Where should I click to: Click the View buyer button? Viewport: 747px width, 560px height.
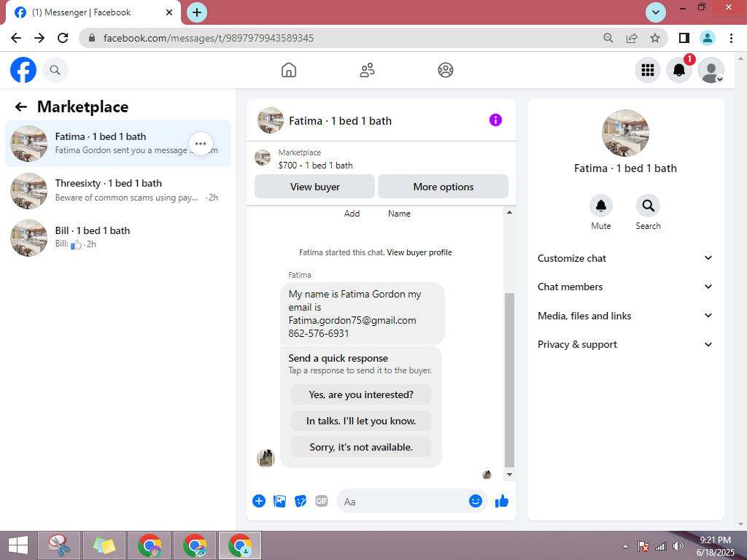[315, 187]
